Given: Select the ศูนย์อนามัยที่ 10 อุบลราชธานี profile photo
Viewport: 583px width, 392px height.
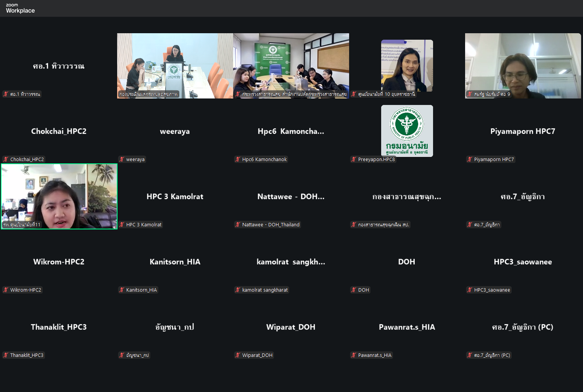Looking at the screenshot, I should [x=407, y=65].
